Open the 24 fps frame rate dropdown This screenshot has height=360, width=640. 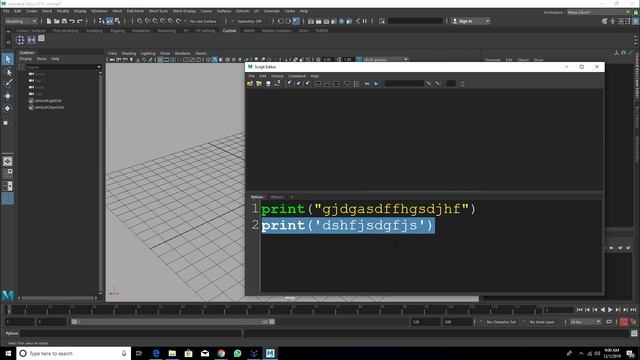585,322
